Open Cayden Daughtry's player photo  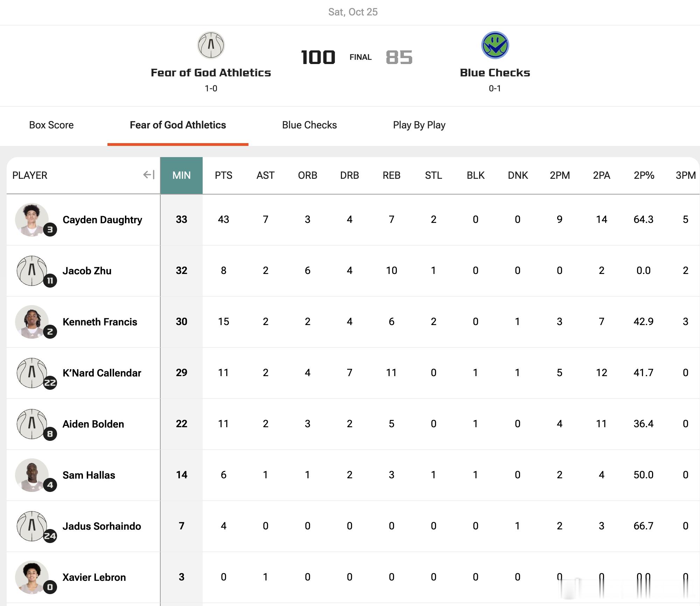tap(32, 220)
